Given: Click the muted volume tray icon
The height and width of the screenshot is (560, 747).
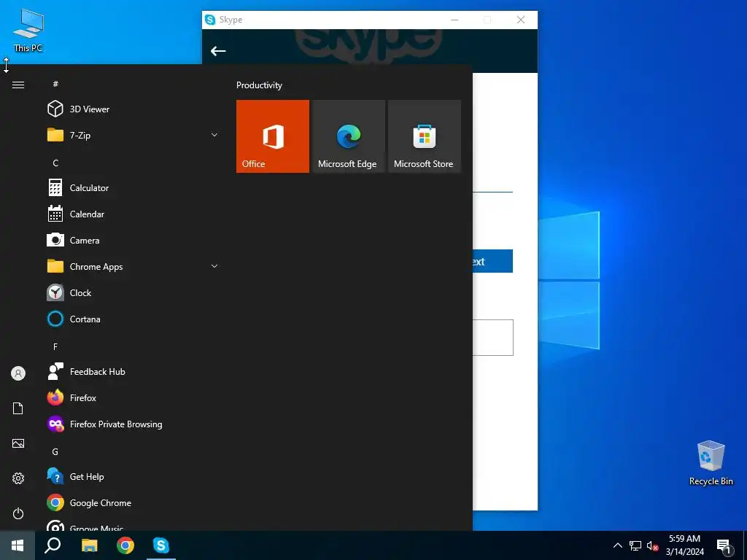Looking at the screenshot, I should [x=652, y=545].
